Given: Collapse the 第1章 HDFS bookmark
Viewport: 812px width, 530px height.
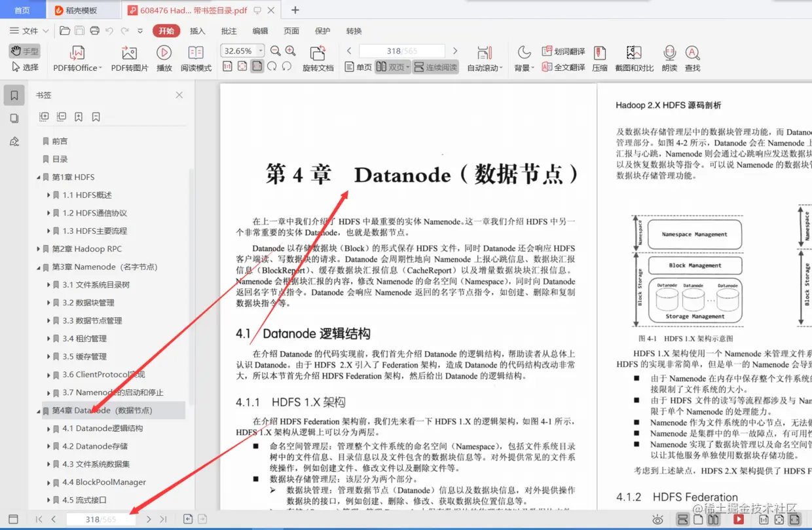Looking at the screenshot, I should [x=39, y=177].
